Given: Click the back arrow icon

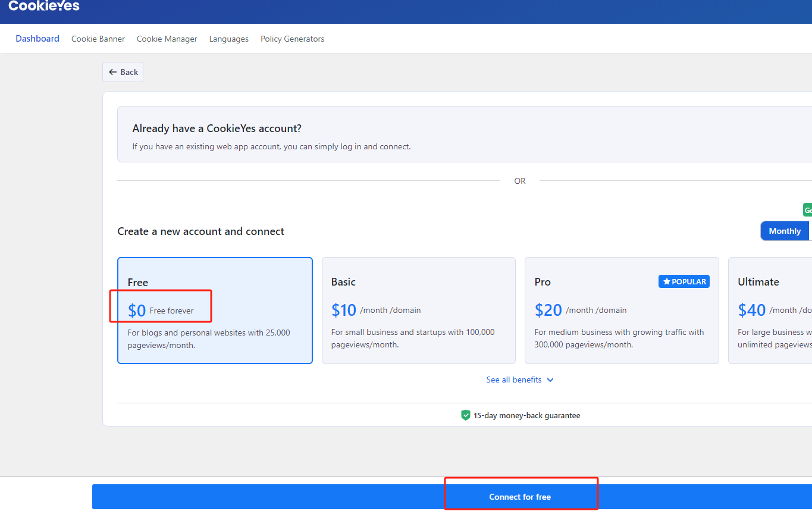Looking at the screenshot, I should point(113,72).
